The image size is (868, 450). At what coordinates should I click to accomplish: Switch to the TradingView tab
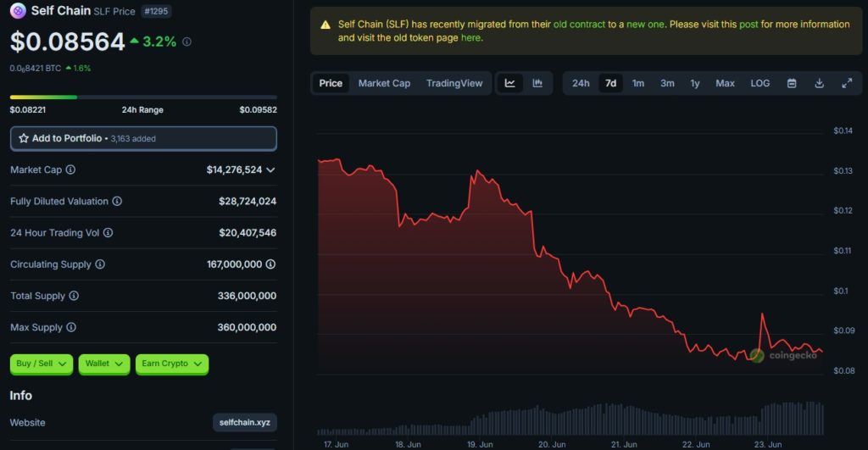pos(454,83)
